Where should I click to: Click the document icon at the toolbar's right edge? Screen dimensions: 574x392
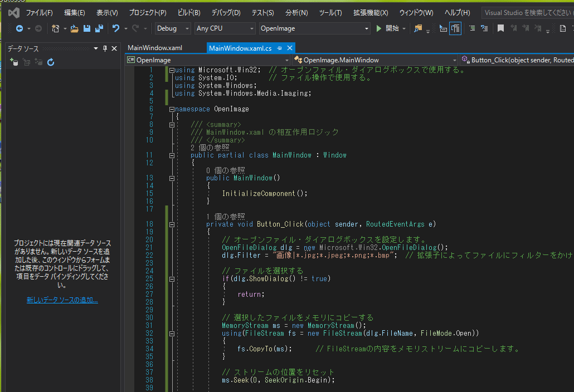[563, 28]
